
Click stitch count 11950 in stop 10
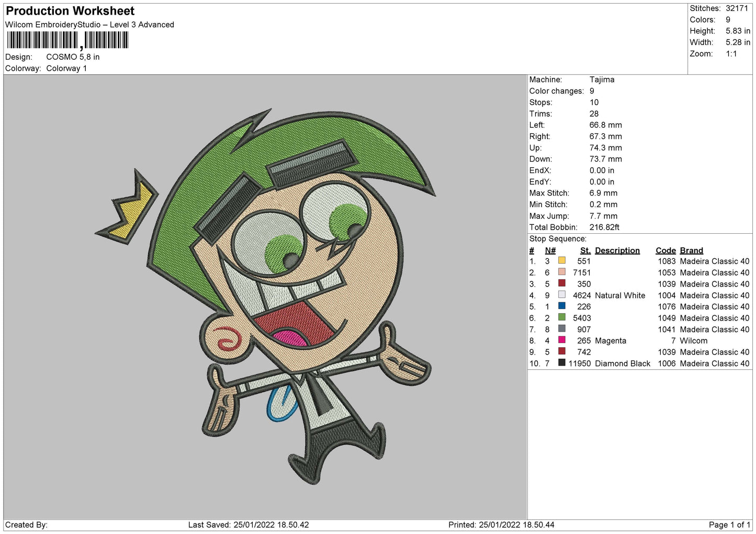(x=579, y=363)
